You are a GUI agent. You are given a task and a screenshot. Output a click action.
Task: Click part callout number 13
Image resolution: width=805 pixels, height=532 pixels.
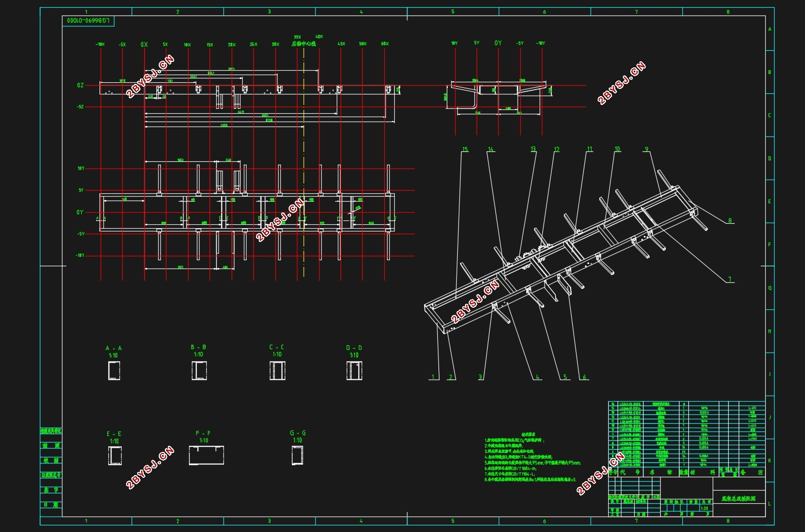pyautogui.click(x=533, y=149)
